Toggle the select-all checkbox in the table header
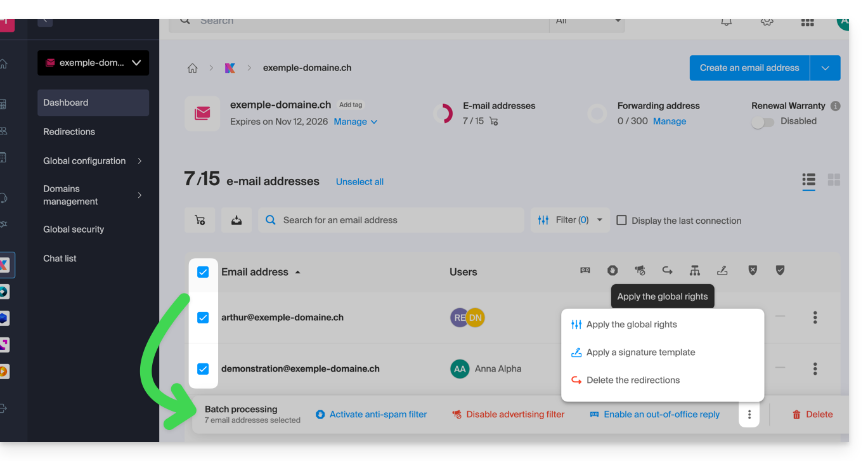This screenshot has width=868, height=461. click(x=203, y=272)
